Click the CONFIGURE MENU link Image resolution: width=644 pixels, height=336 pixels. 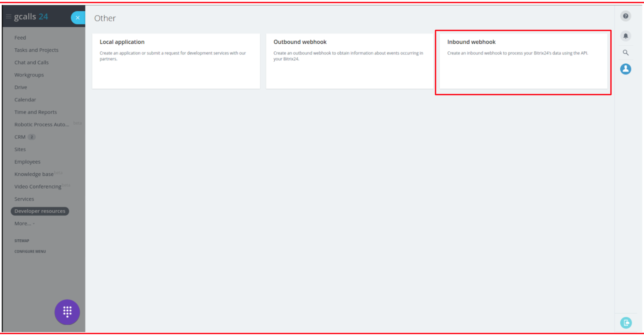[x=30, y=251]
